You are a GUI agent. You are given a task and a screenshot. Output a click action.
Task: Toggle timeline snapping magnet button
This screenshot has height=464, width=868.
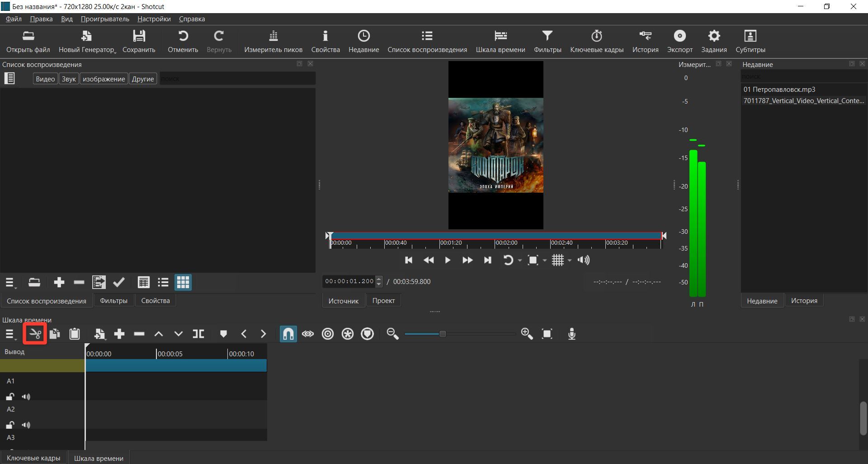tap(288, 334)
